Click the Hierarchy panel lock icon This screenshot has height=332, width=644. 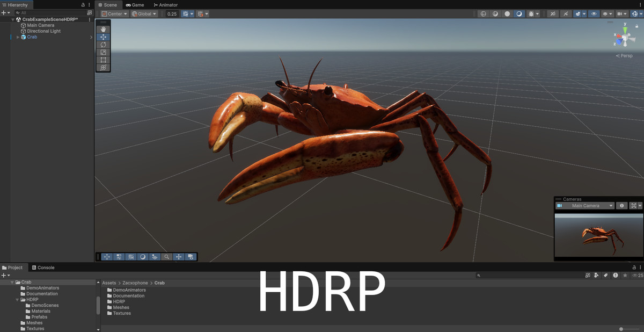(83, 5)
